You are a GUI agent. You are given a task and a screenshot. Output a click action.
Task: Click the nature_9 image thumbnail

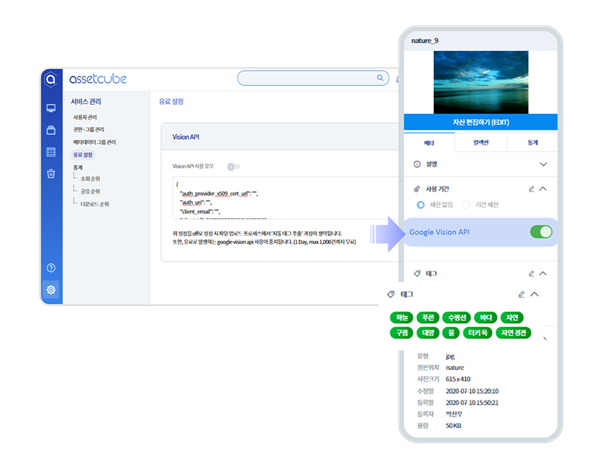481,81
